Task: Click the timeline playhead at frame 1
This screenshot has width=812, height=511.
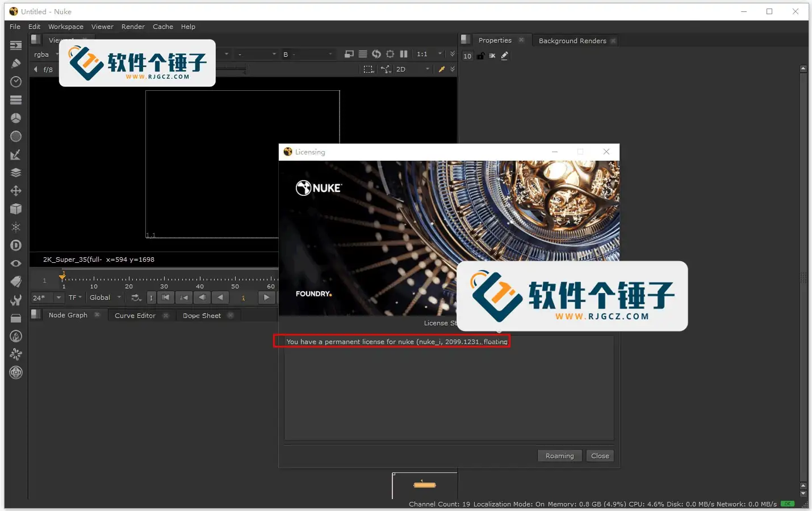Action: pyautogui.click(x=62, y=277)
